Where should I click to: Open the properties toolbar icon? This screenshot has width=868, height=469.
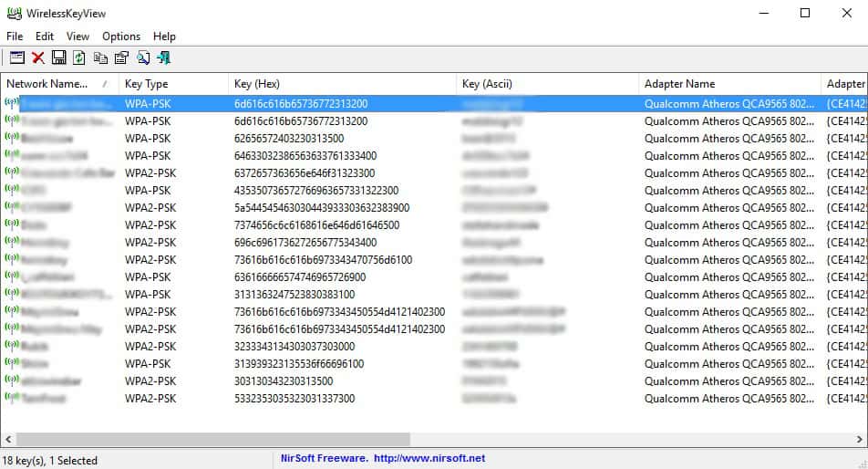click(x=121, y=57)
